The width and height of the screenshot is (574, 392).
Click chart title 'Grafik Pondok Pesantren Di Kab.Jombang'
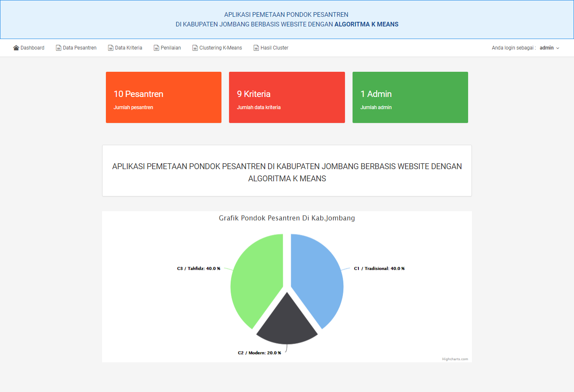287,218
